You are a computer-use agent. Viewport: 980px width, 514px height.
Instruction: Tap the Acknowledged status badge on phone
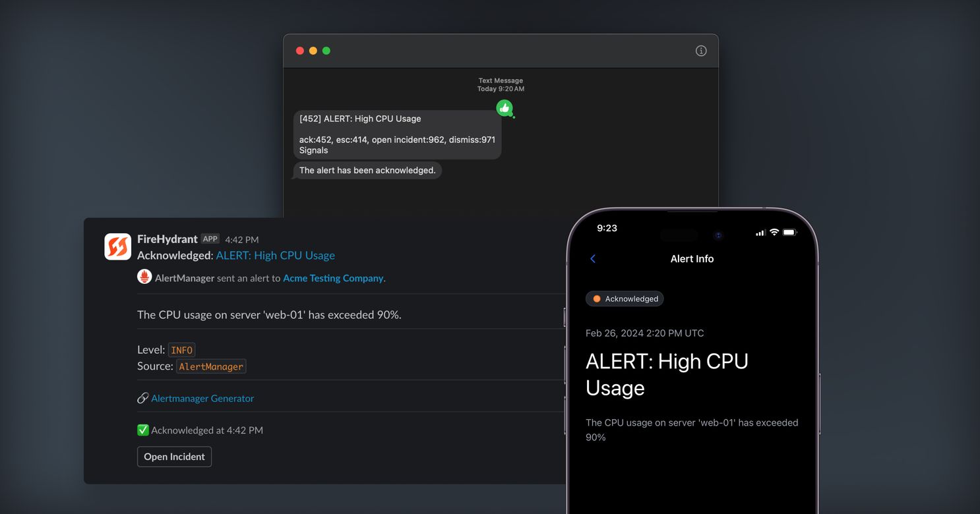tap(625, 299)
